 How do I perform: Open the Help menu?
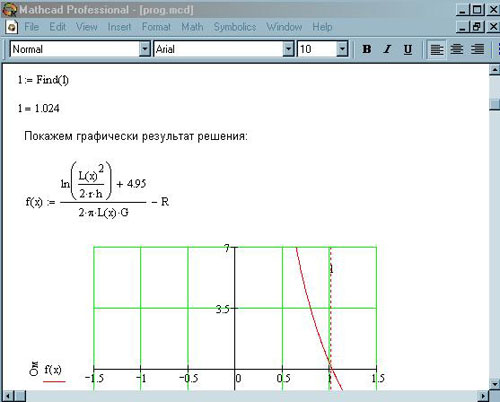(x=322, y=27)
